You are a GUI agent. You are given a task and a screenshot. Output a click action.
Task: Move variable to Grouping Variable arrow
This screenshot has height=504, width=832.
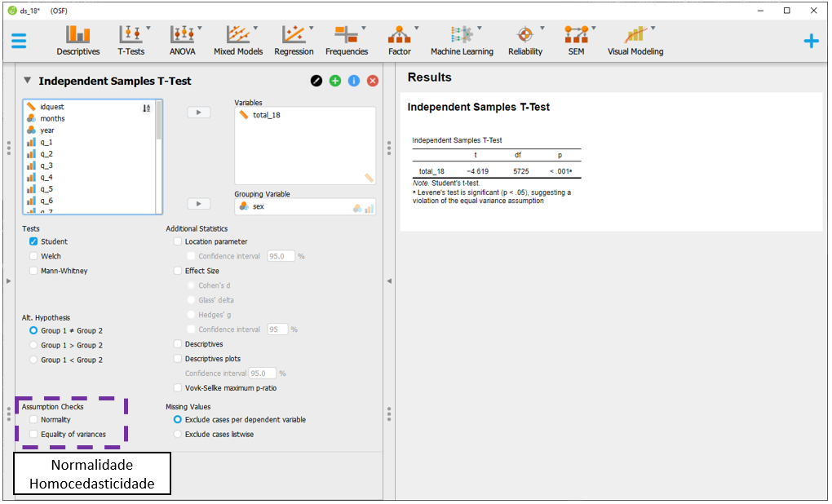pos(198,204)
